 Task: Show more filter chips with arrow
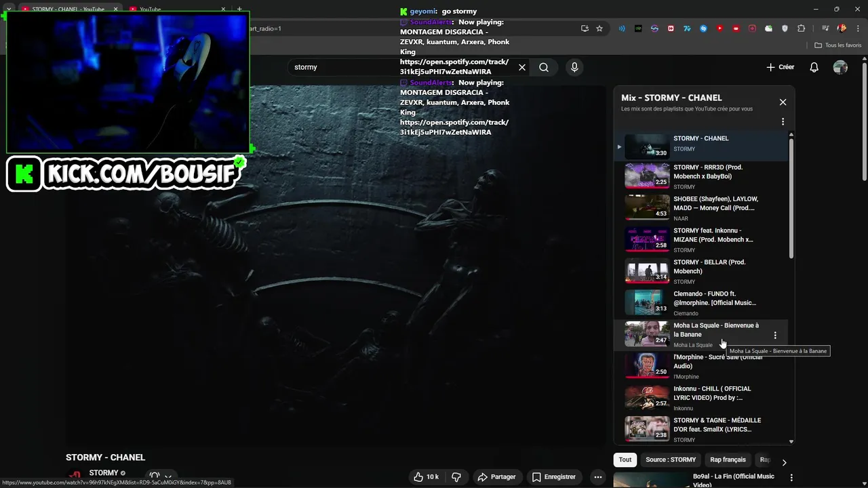(784, 462)
